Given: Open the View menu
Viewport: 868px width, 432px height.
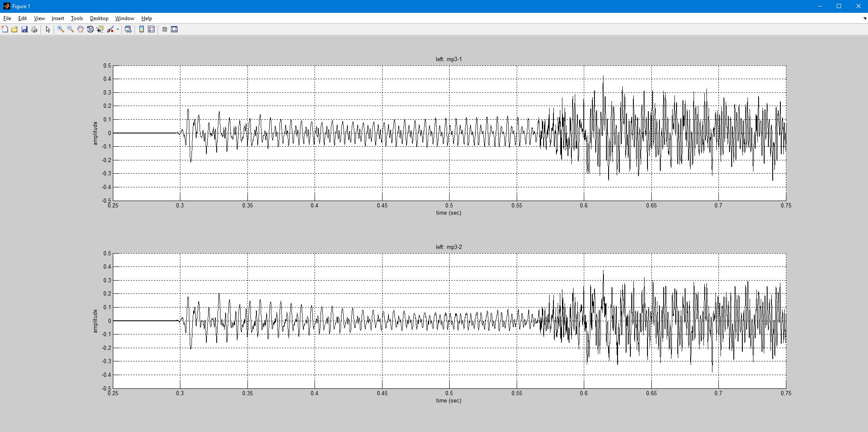Looking at the screenshot, I should 39,18.
